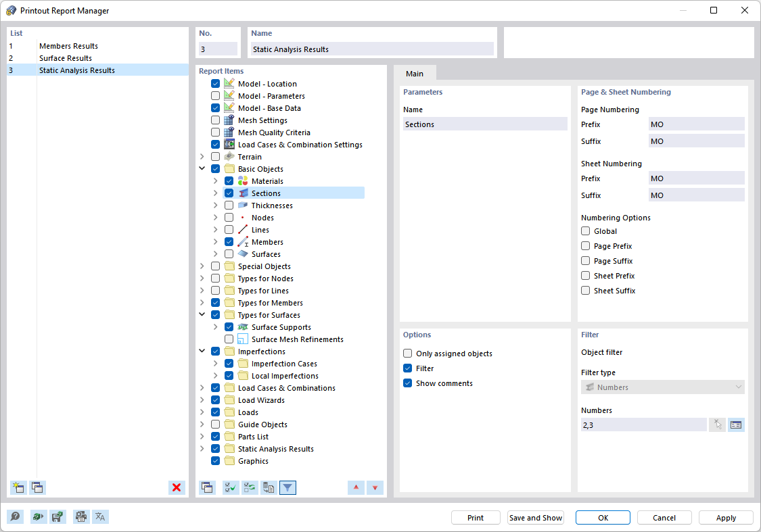The image size is (761, 532).
Task: Enable Global numbering option
Action: (586, 231)
